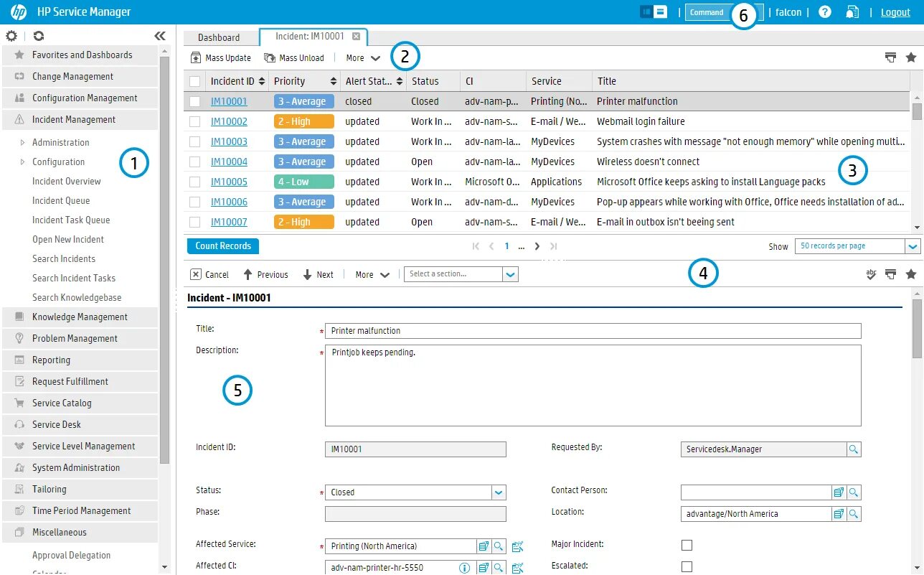
Task: Switch to the Dashboard tab
Action: 219,37
